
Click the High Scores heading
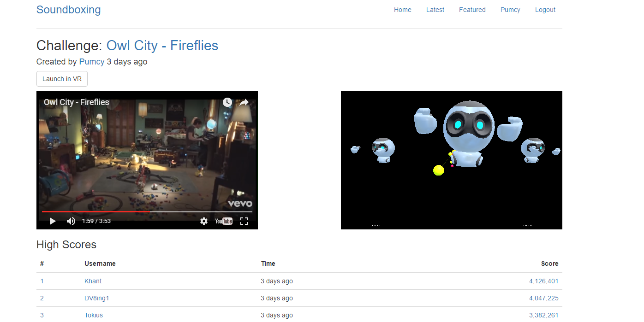pyautogui.click(x=66, y=245)
